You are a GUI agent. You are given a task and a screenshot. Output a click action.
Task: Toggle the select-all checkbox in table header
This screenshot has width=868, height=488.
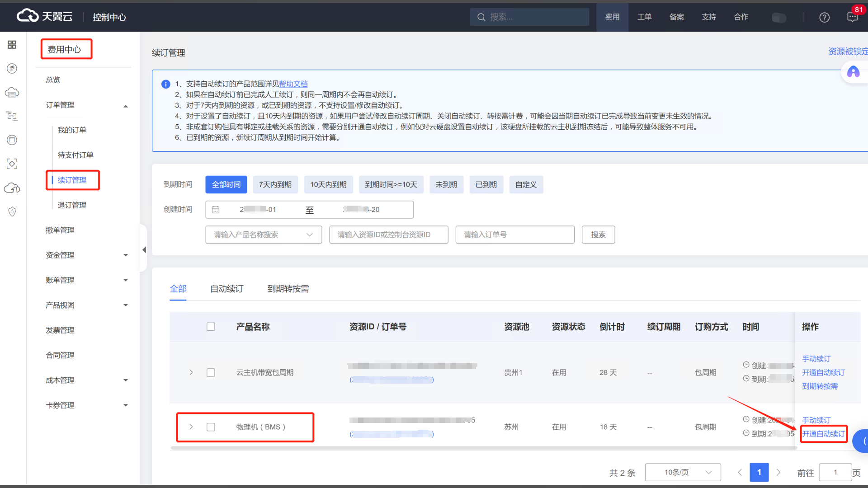tap(211, 327)
